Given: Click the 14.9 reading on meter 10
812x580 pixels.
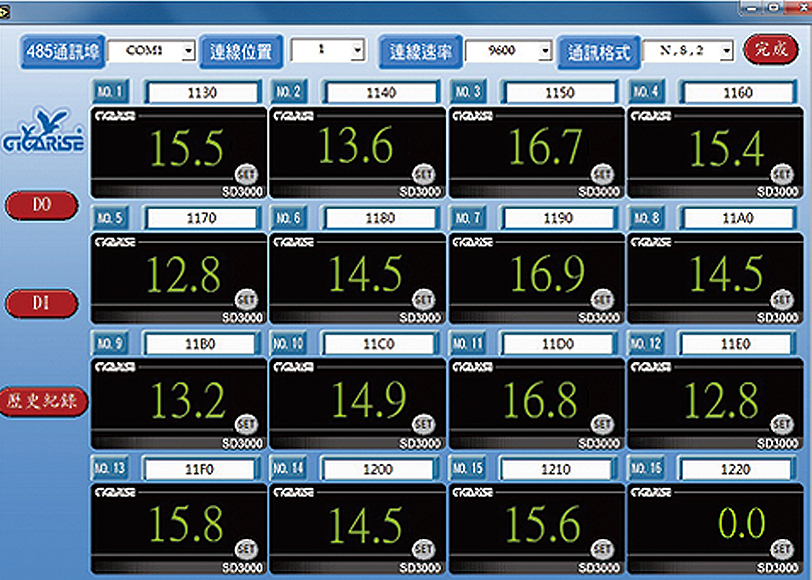Looking at the screenshot, I should (x=369, y=399).
